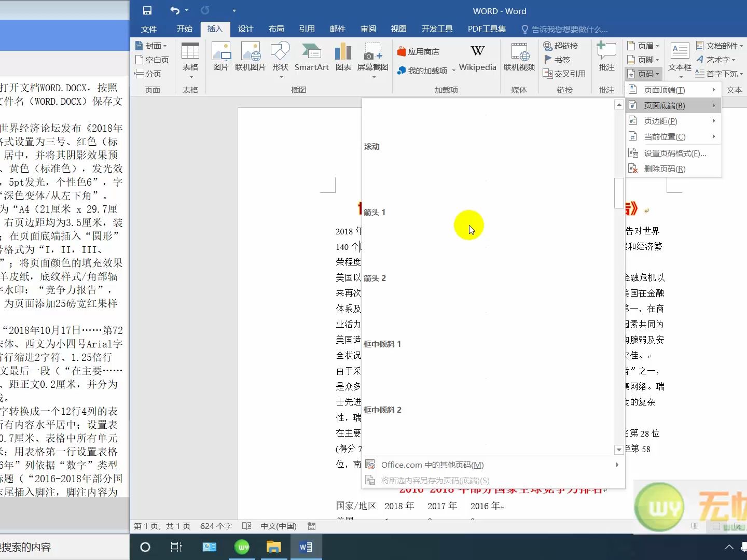747x560 pixels.
Task: Switch to the Design (设计) tab
Action: [245, 29]
